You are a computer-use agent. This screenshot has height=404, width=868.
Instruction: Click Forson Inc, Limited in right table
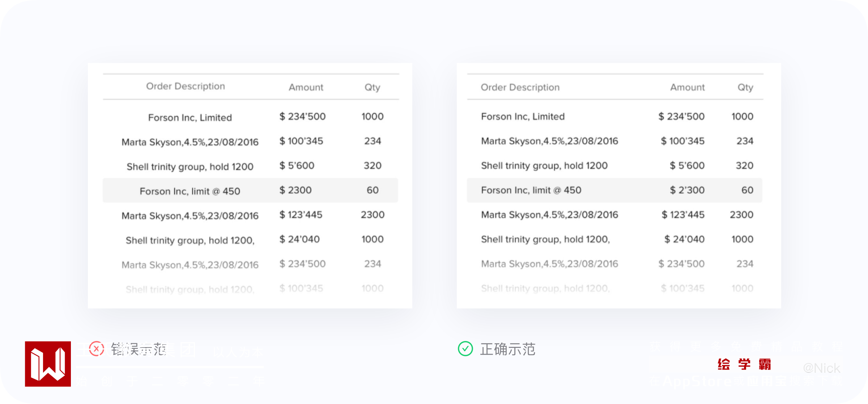(x=523, y=117)
